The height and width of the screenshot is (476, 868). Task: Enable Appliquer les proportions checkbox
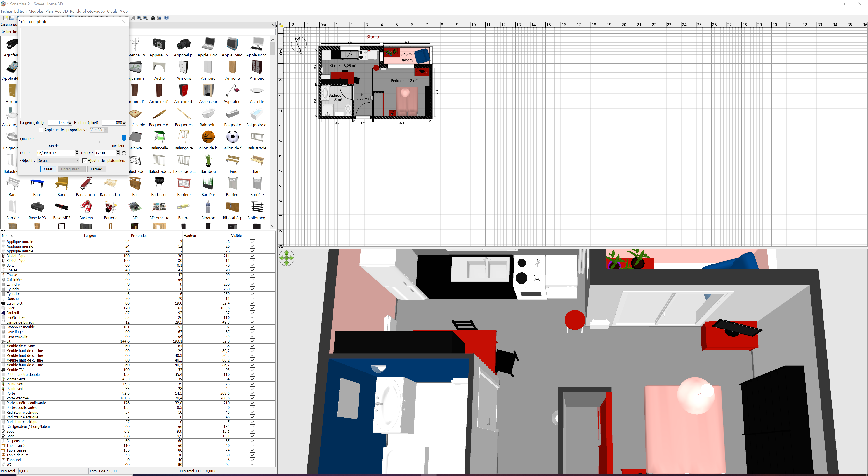tap(41, 130)
